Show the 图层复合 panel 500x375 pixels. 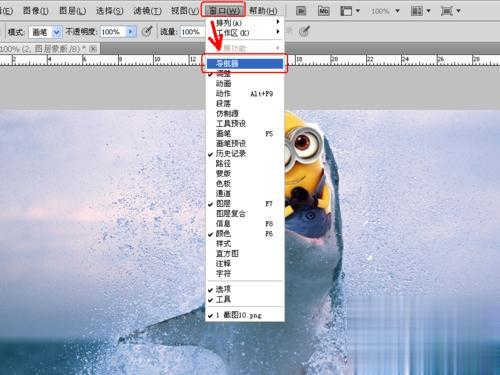245,214
